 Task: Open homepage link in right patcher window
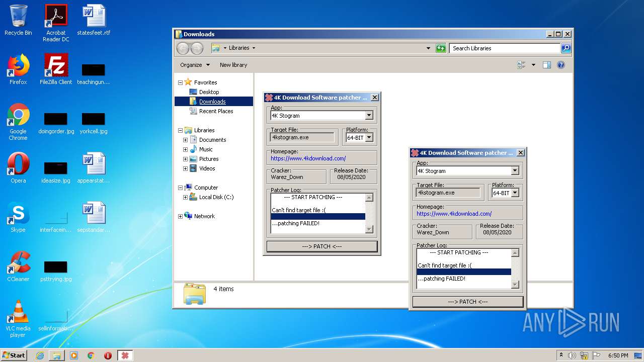[454, 214]
